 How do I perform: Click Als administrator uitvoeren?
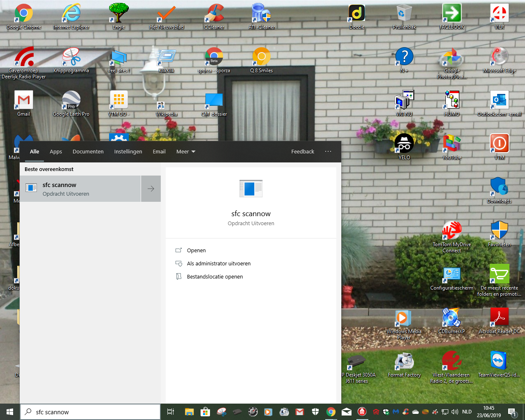[218, 264]
